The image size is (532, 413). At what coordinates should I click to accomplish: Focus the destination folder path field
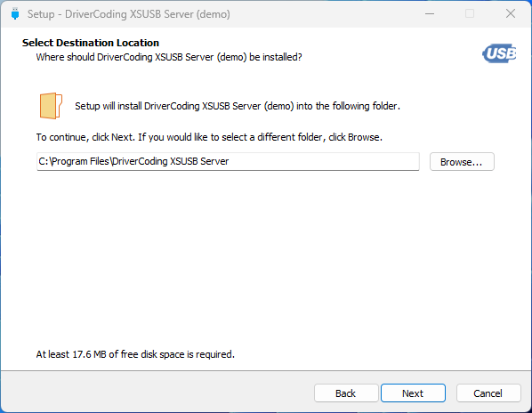tap(228, 161)
